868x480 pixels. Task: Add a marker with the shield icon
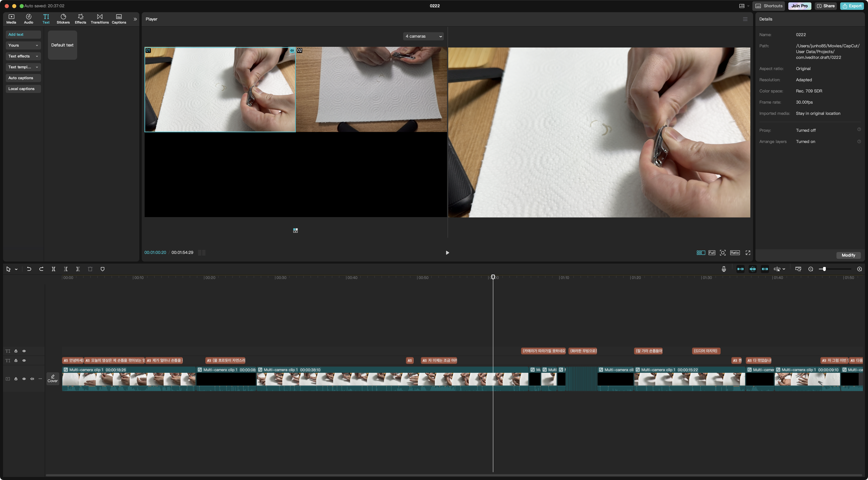click(x=102, y=269)
